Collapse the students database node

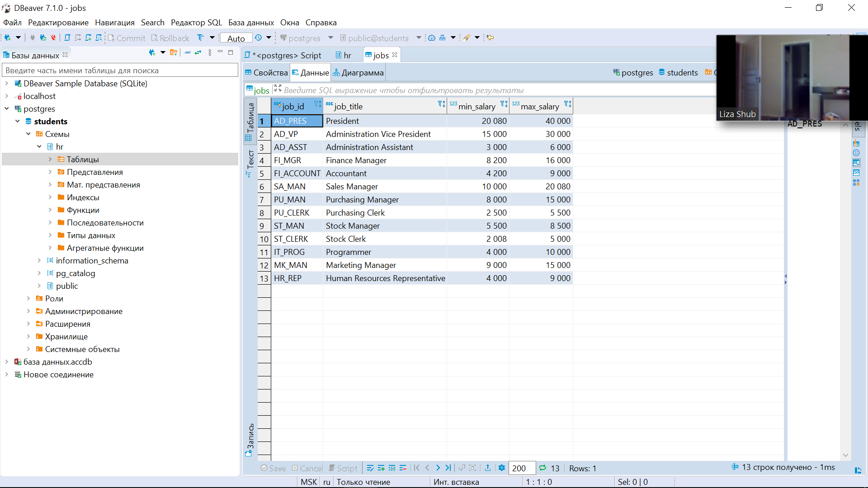tap(18, 121)
